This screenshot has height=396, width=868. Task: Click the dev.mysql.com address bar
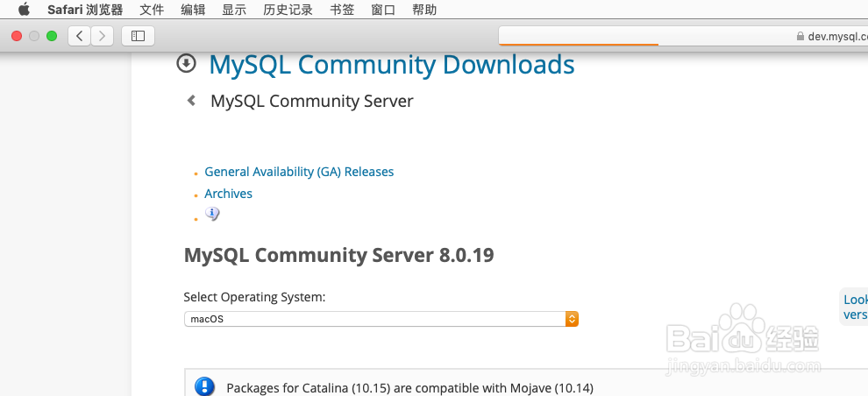tap(683, 36)
